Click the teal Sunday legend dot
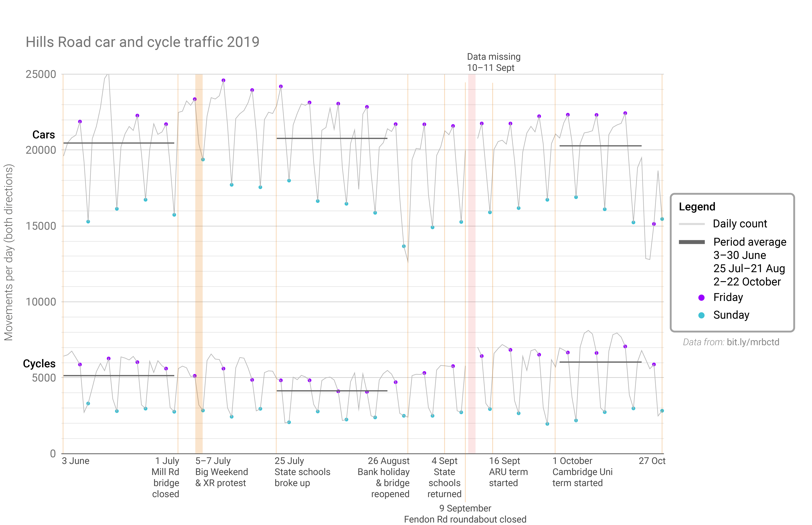Image resolution: width=812 pixels, height=525 pixels. pyautogui.click(x=701, y=315)
